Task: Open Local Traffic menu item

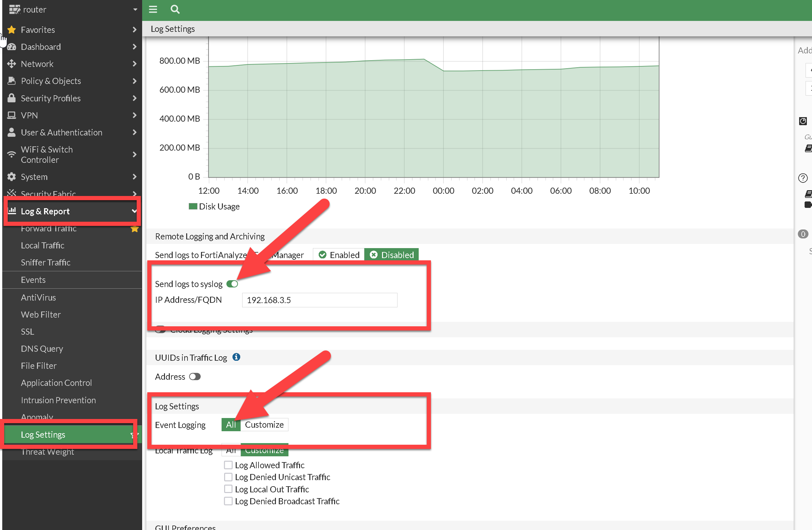Action: [x=43, y=245]
